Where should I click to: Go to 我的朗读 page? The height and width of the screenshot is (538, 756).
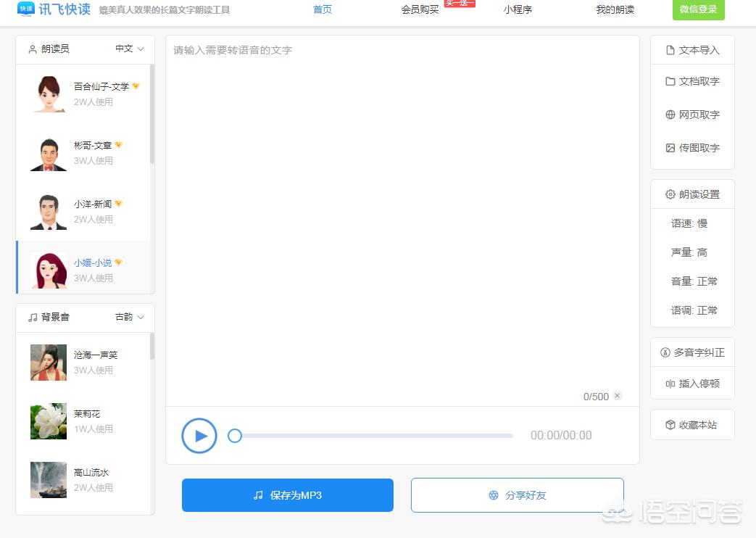[x=615, y=9]
